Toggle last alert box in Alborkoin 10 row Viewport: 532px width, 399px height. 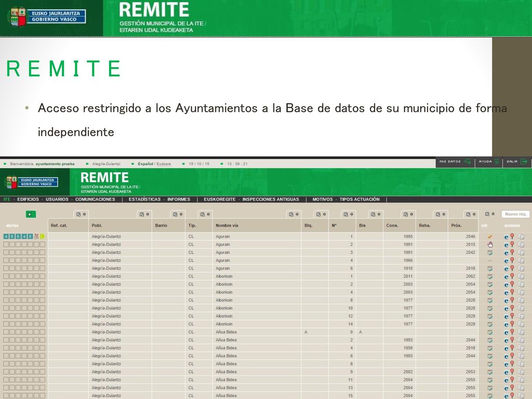click(43, 308)
